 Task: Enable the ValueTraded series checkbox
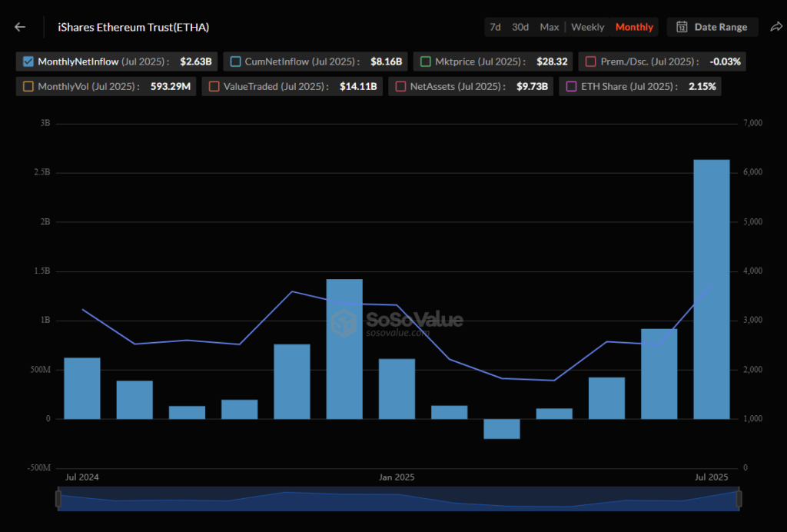point(214,86)
